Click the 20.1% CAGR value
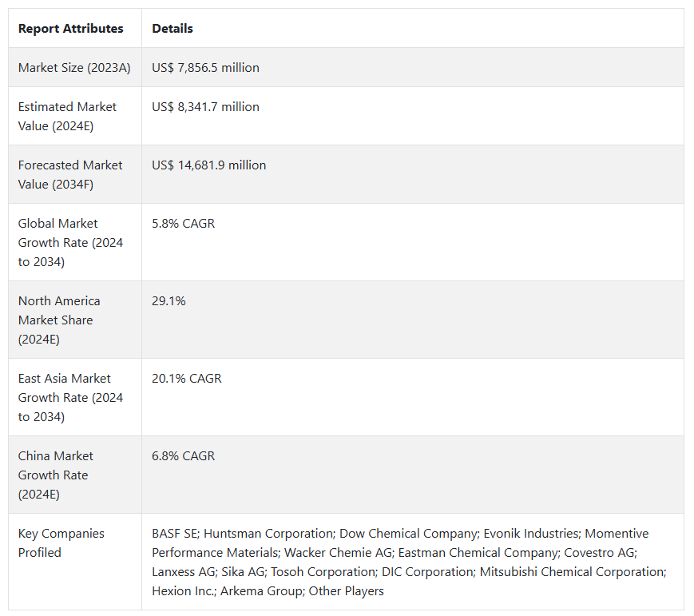The image size is (694, 616). pyautogui.click(x=187, y=379)
